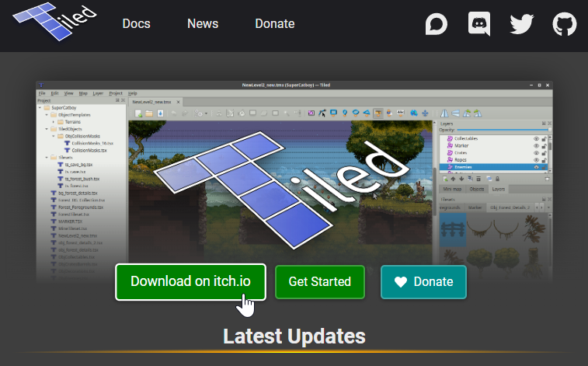Click the layer Opacity slider
The image size is (588, 366).
(x=503, y=130)
